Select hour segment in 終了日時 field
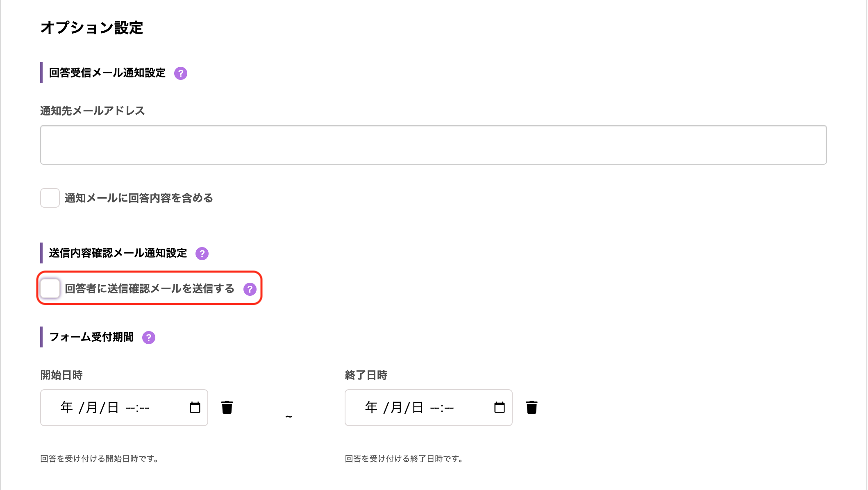Viewport: 868px width, 490px height. click(x=435, y=408)
